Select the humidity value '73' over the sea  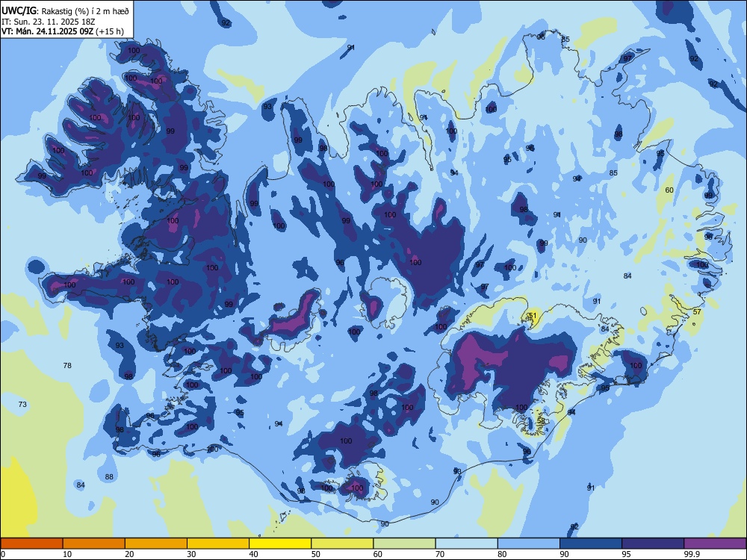point(22,404)
